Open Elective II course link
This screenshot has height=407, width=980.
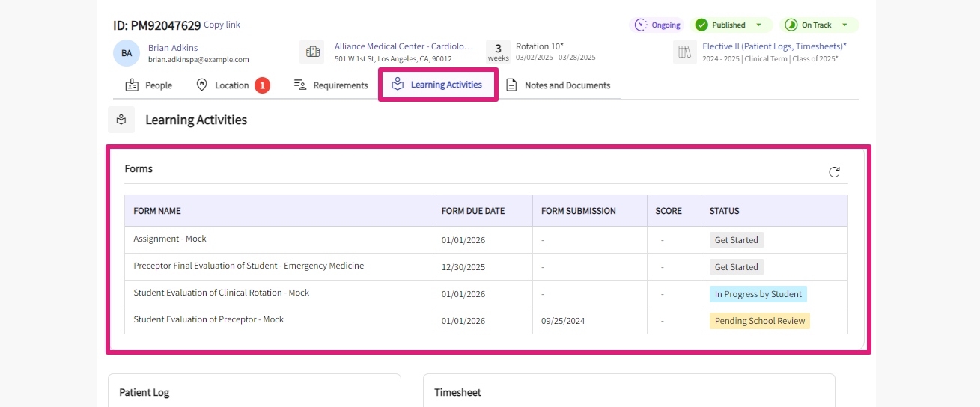774,46
